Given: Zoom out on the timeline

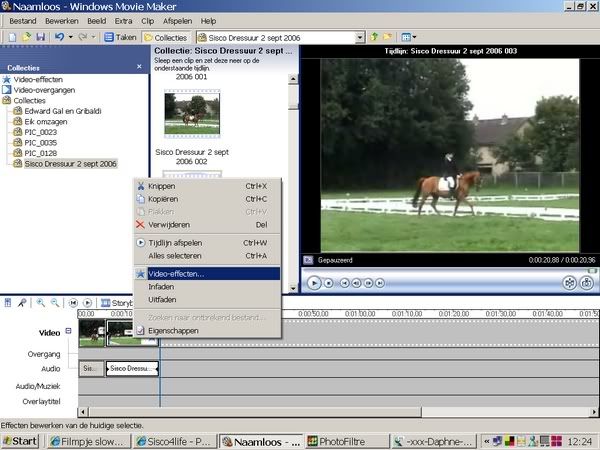Looking at the screenshot, I should coord(53,302).
